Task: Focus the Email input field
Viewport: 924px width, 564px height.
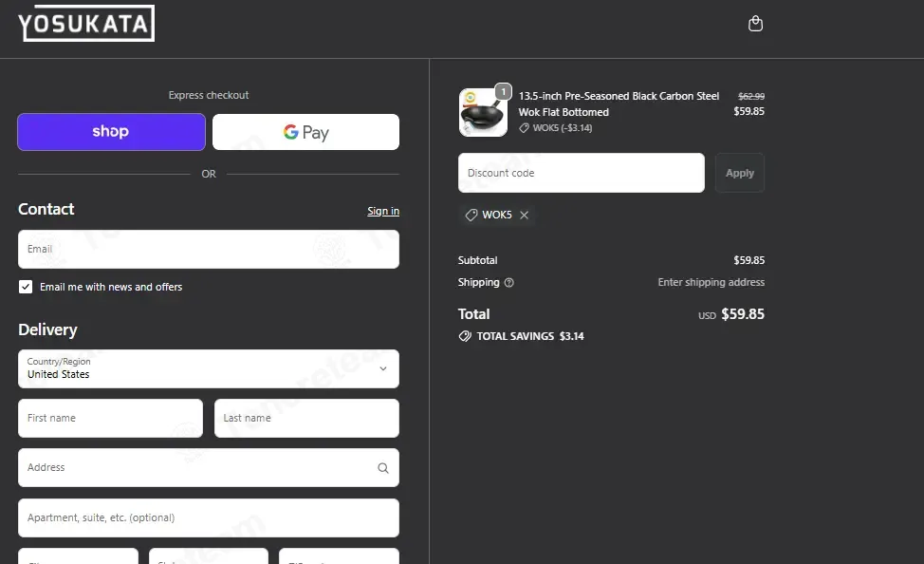Action: (209, 249)
